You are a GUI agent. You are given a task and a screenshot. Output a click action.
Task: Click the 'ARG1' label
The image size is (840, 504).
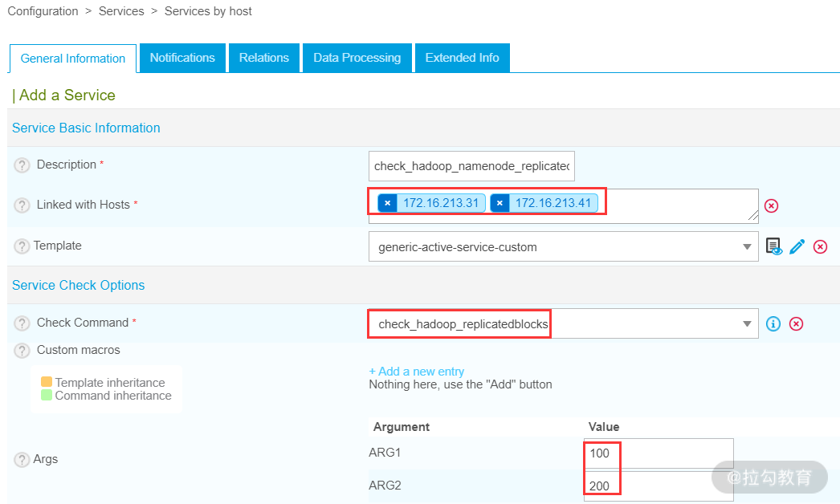tap(385, 453)
